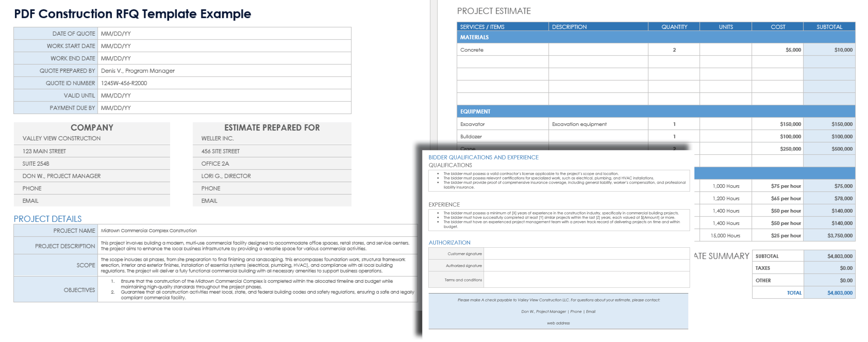Click the 'Bulldozer' item cell
Image resolution: width=868 pixels, height=342 pixels.
click(502, 137)
